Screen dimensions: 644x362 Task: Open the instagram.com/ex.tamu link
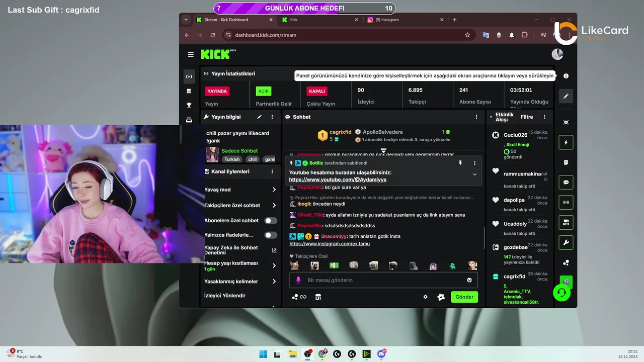pyautogui.click(x=330, y=244)
